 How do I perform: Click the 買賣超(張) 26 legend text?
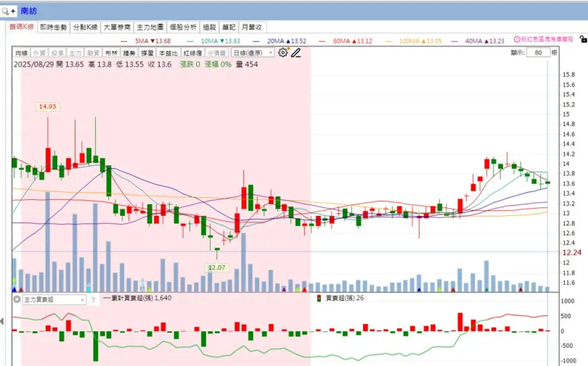pyautogui.click(x=345, y=299)
